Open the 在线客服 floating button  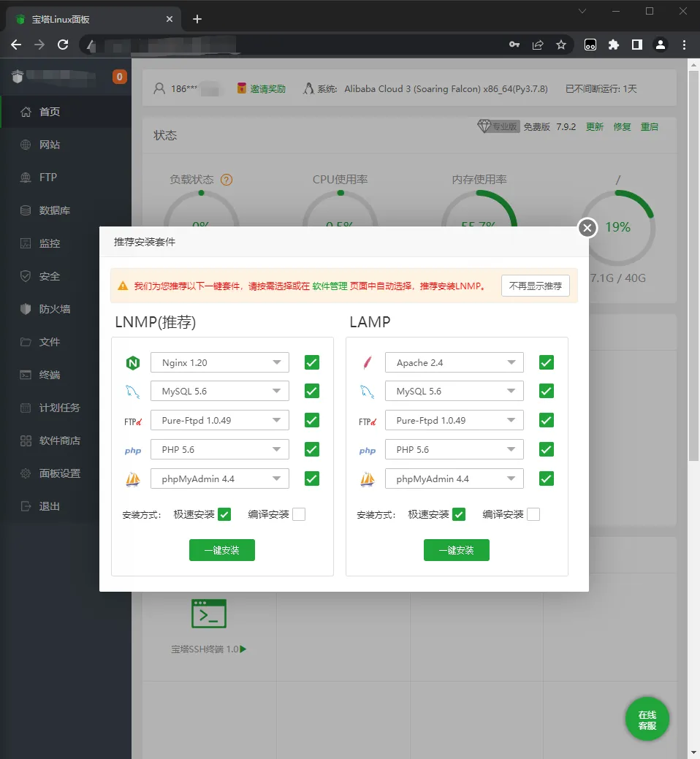coord(647,720)
